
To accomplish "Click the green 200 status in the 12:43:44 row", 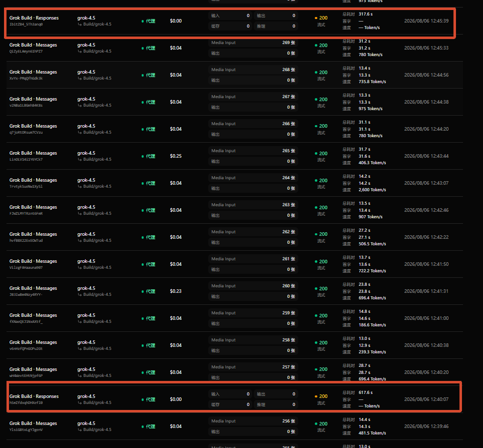I will click(321, 154).
